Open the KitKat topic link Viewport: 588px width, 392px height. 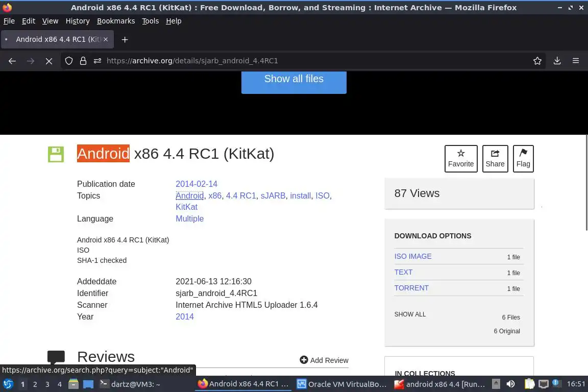(x=186, y=207)
